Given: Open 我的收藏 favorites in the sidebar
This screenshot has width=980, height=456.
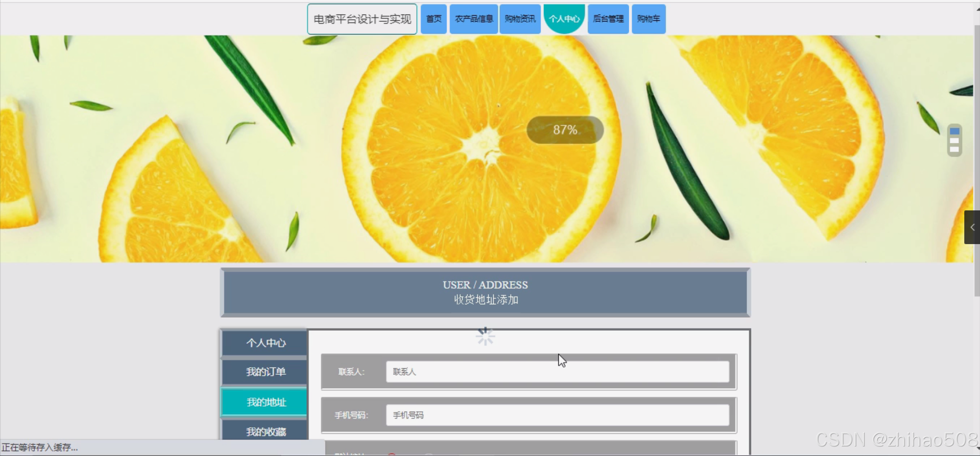Looking at the screenshot, I should pos(265,431).
